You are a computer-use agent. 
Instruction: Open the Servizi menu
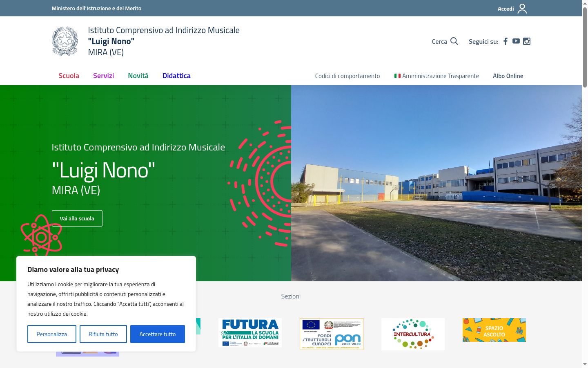[103, 76]
